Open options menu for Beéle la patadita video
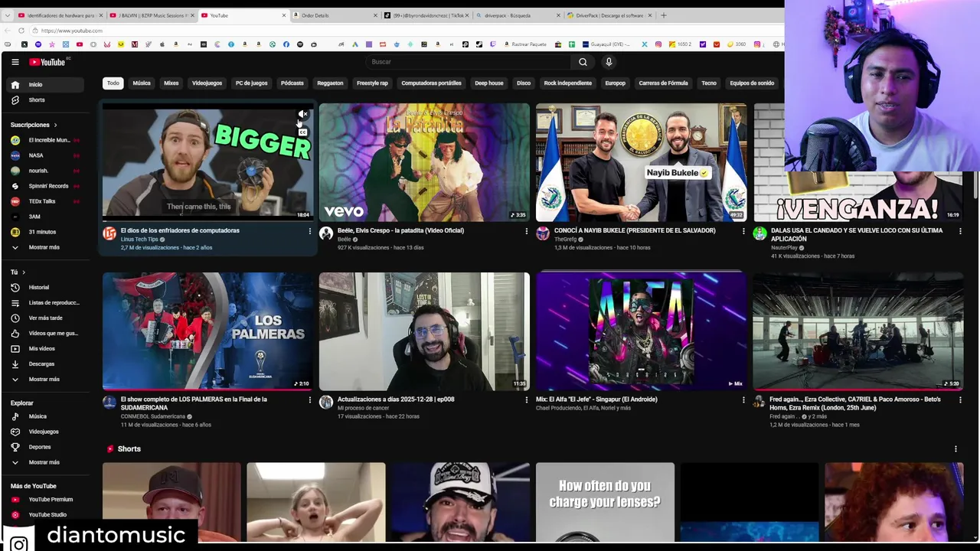This screenshot has height=551, width=980. [526, 231]
